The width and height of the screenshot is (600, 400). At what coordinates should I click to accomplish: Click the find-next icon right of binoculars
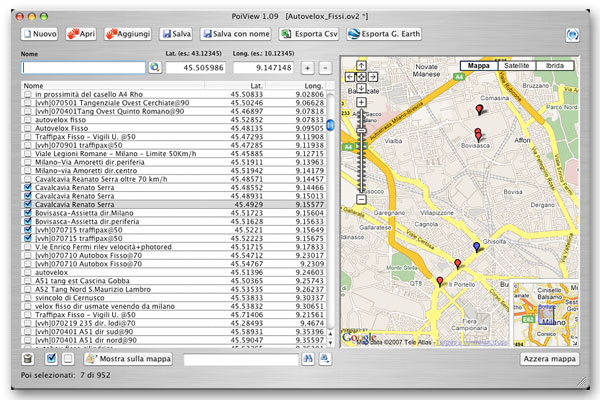tap(325, 359)
